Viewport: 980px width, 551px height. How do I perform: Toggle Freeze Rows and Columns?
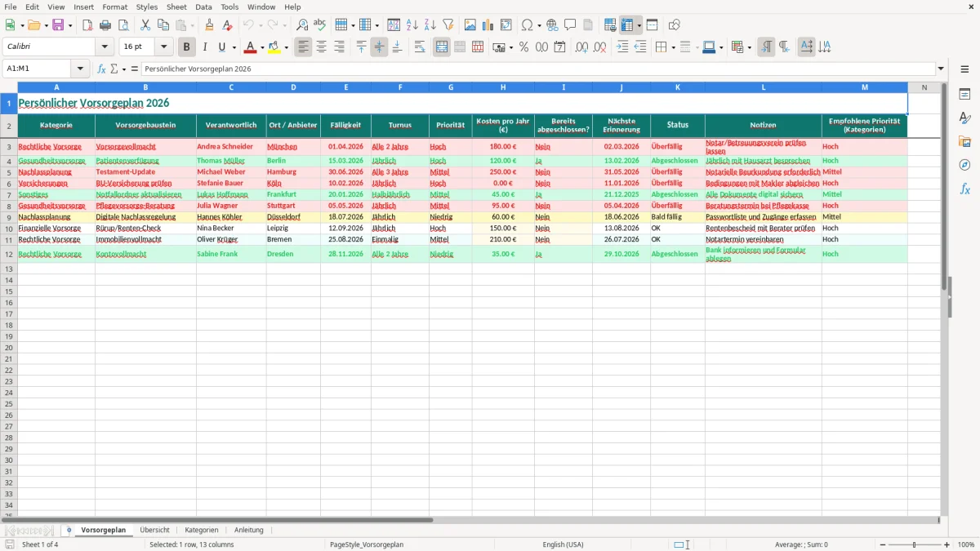627,25
